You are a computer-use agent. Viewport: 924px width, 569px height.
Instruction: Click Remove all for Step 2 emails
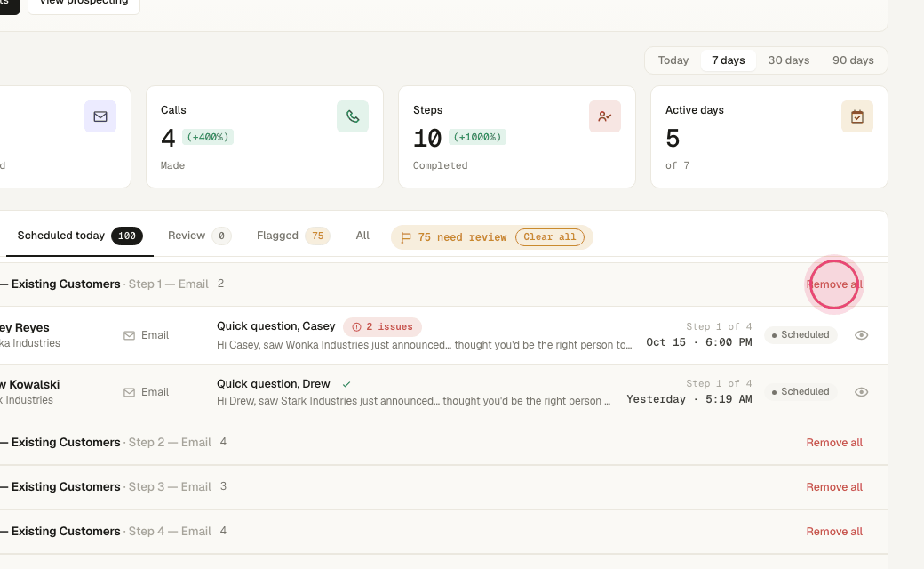coord(834,443)
